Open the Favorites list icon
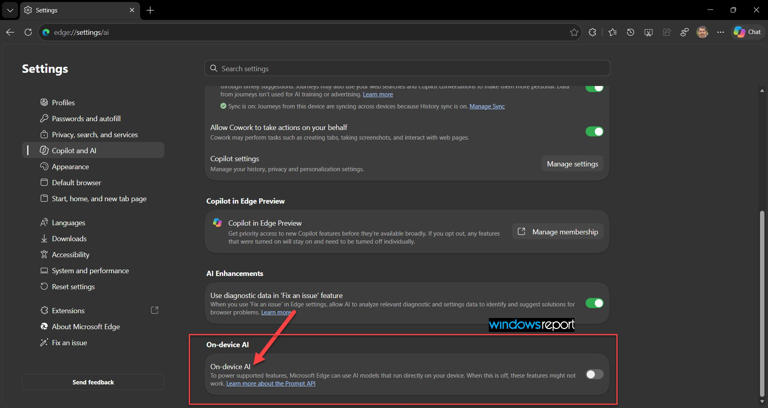 click(x=612, y=32)
